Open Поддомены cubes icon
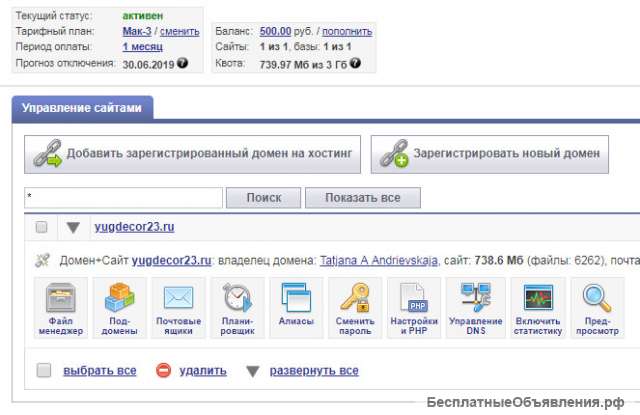The width and height of the screenshot is (640, 415). click(x=119, y=308)
